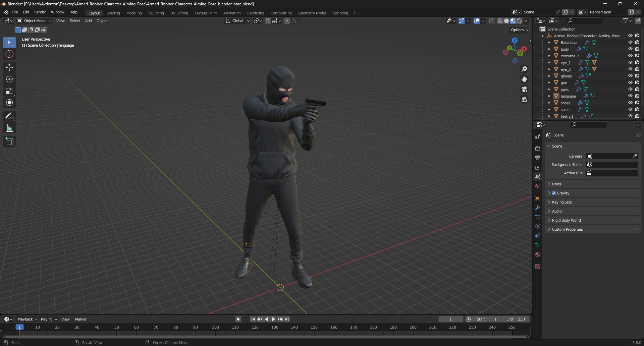Open the Object properties tab
This screenshot has height=346, width=644.
pos(538,198)
